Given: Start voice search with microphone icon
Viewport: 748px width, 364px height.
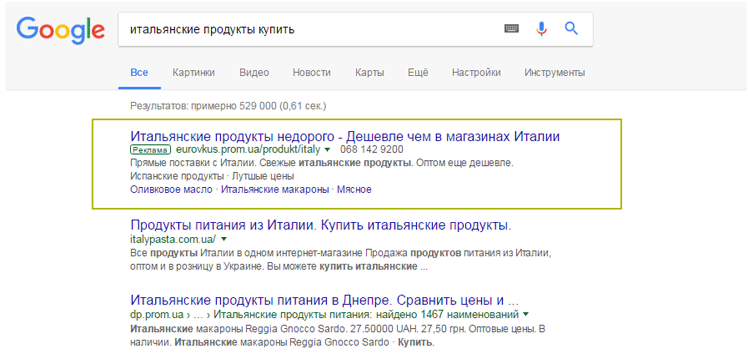Looking at the screenshot, I should pos(541,29).
